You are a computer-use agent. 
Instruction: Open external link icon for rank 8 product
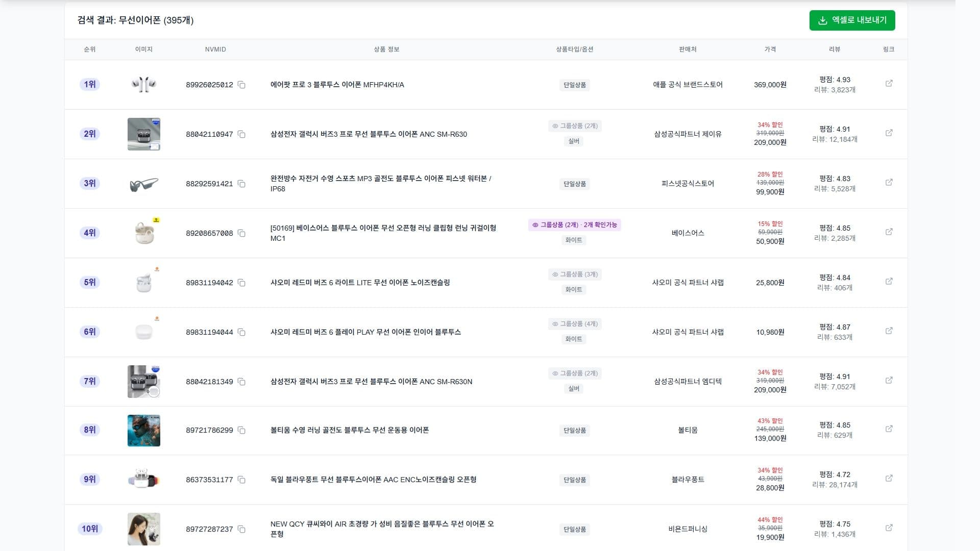(889, 429)
